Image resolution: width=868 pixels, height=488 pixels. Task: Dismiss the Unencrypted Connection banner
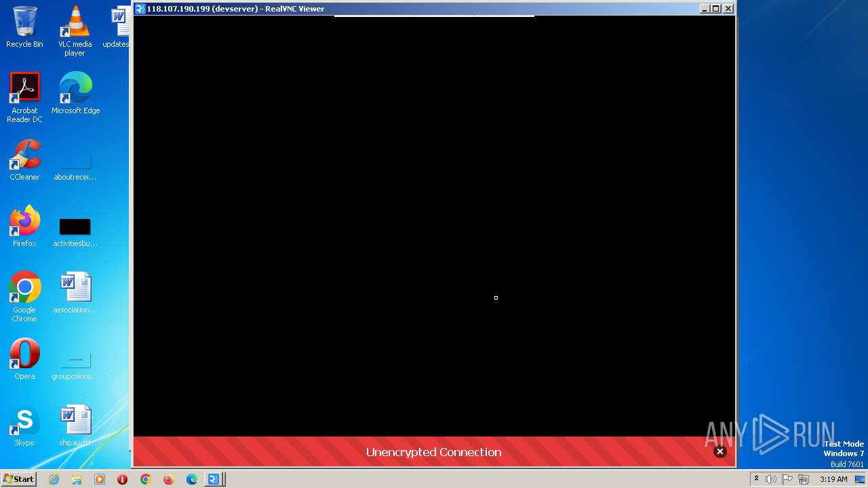(x=719, y=451)
